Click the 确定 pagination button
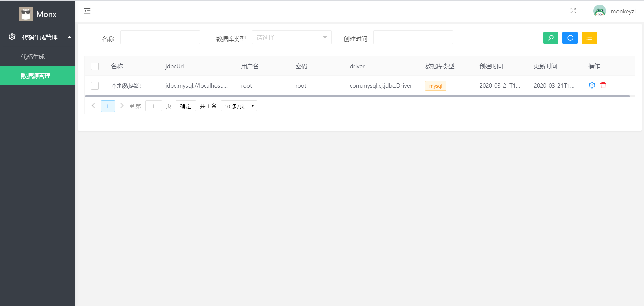 [x=186, y=106]
